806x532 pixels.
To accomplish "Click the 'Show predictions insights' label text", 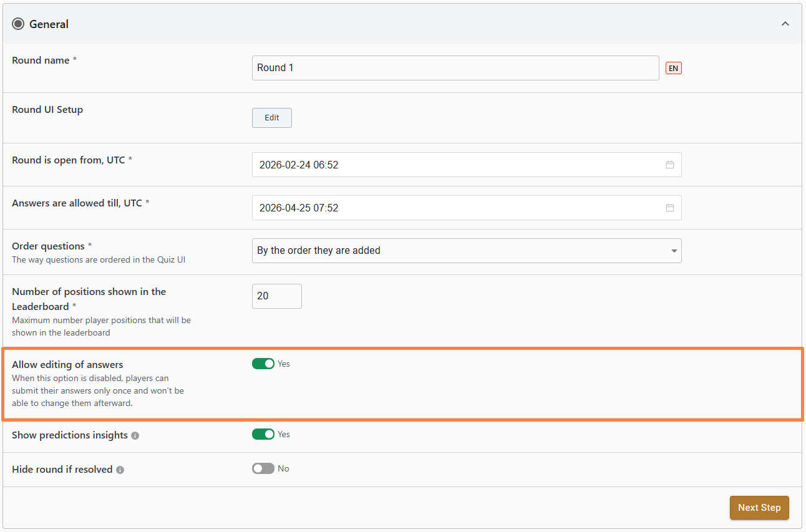I will (70, 435).
